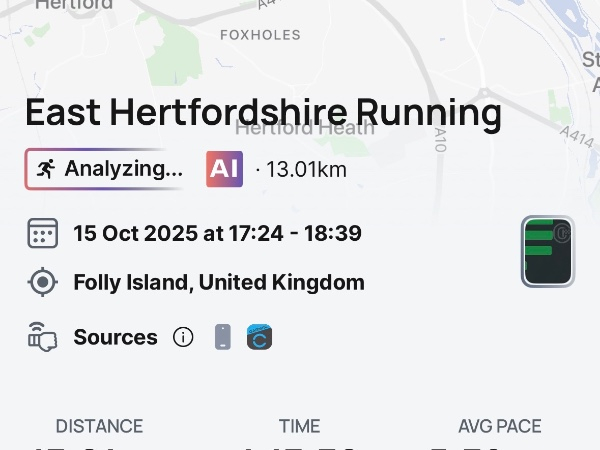The width and height of the screenshot is (600, 450).
Task: Tap the 13.01km distance text
Action: (x=304, y=170)
